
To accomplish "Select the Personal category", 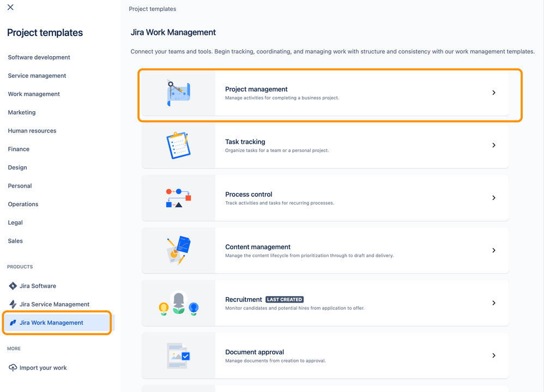I will click(x=20, y=186).
